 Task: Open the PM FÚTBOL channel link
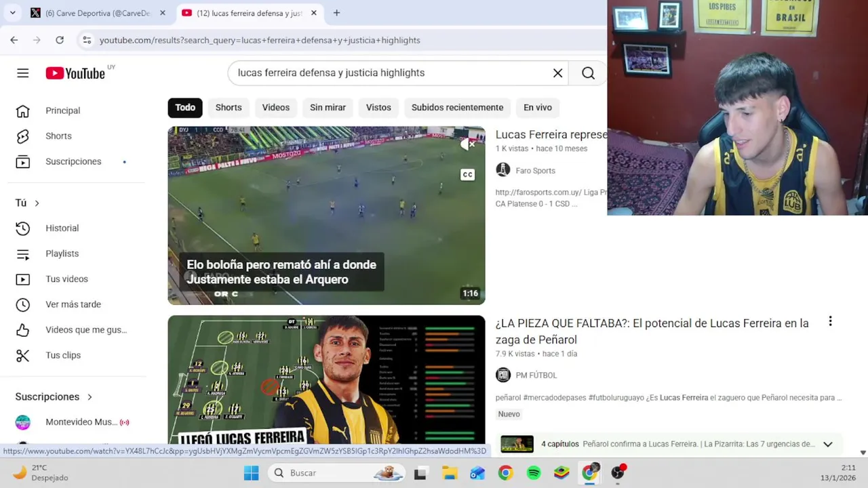[536, 375]
